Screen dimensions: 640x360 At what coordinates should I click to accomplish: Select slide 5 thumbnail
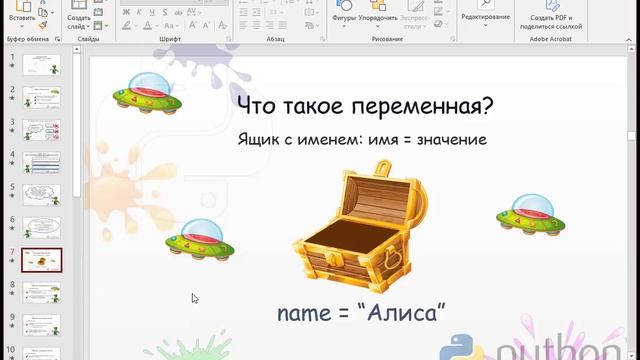click(x=42, y=195)
